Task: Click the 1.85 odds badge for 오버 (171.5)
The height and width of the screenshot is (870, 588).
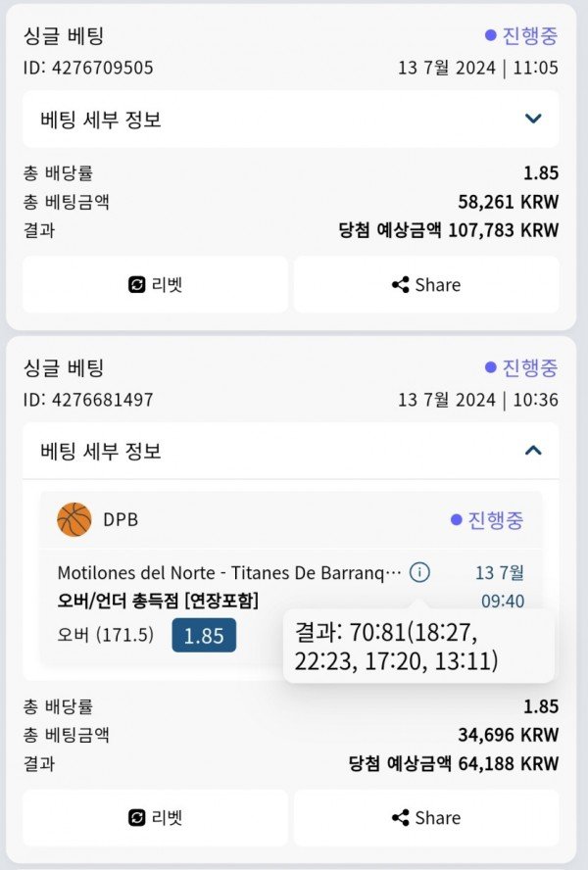Action: (x=204, y=635)
